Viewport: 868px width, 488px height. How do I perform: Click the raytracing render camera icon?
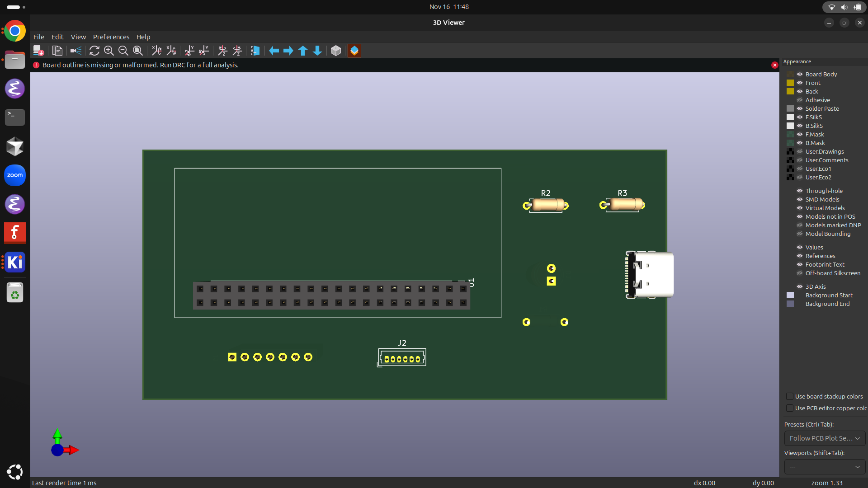(x=75, y=51)
